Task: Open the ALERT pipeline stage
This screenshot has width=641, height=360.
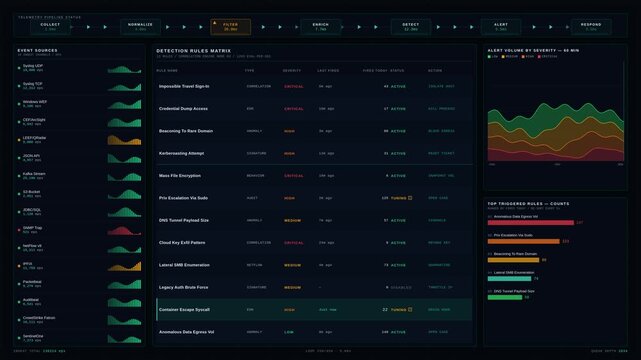Action: point(501,27)
